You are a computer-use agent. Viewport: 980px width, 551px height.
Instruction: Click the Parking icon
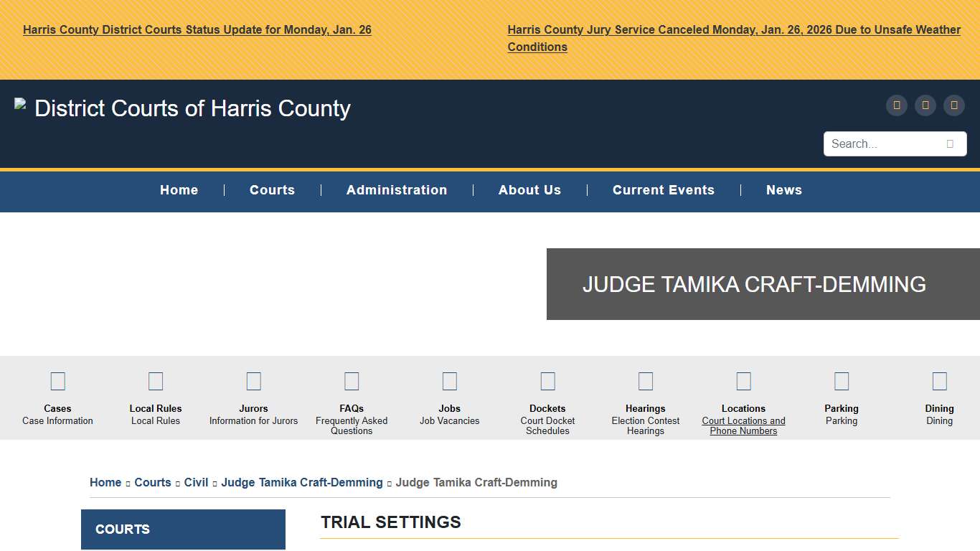point(842,381)
